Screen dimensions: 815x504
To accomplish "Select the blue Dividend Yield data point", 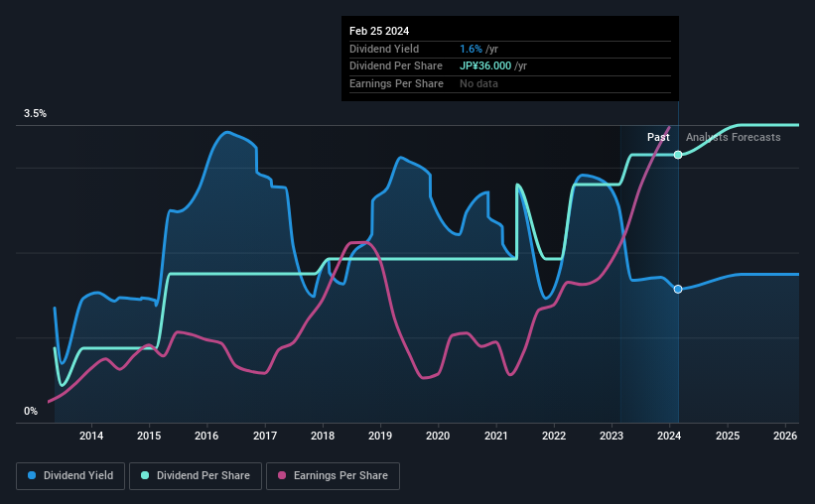I will pos(678,290).
